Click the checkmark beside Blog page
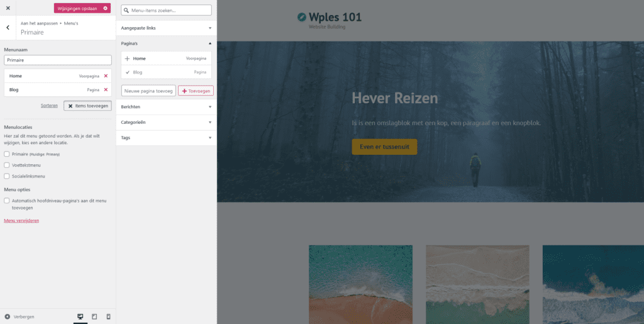The width and height of the screenshot is (644, 324). coord(127,72)
